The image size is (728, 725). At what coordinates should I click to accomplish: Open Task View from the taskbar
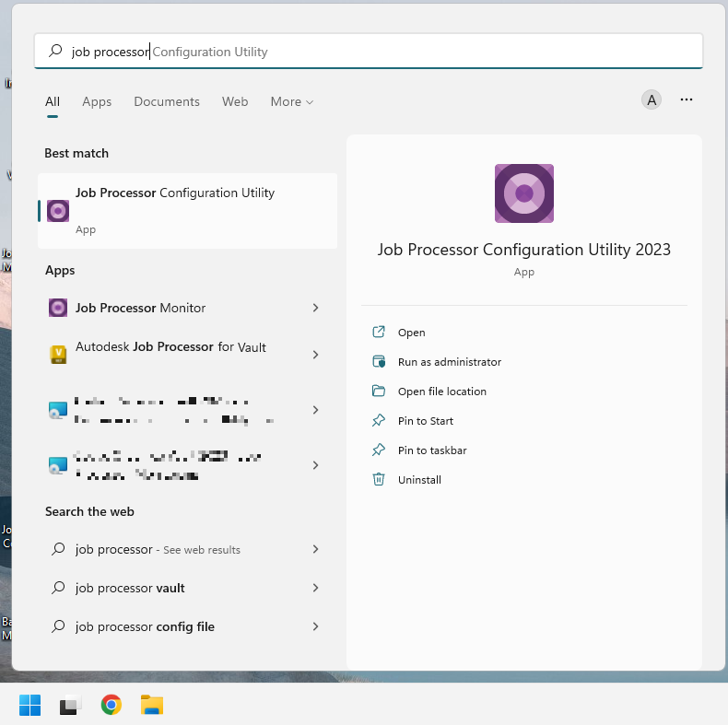click(x=71, y=705)
